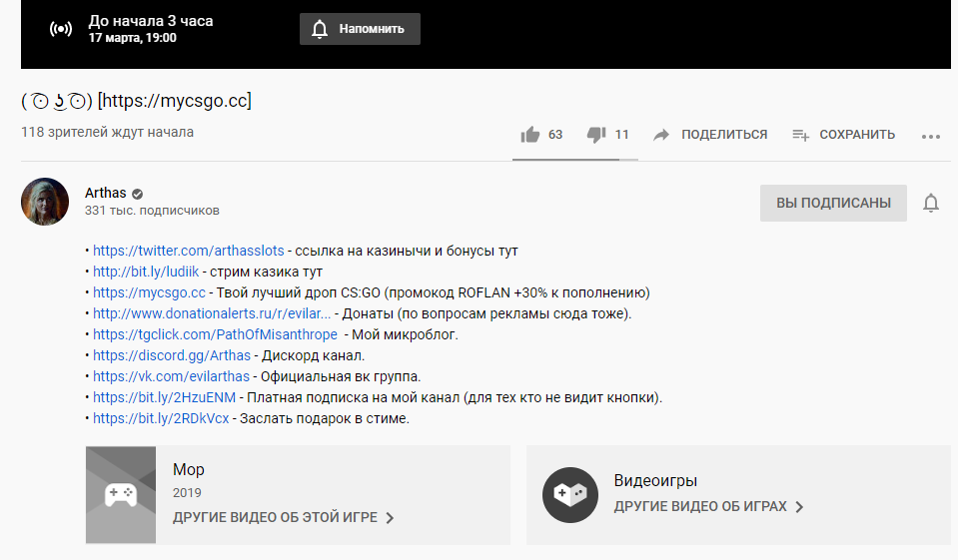Open the three-dot more actions menu

(x=930, y=136)
